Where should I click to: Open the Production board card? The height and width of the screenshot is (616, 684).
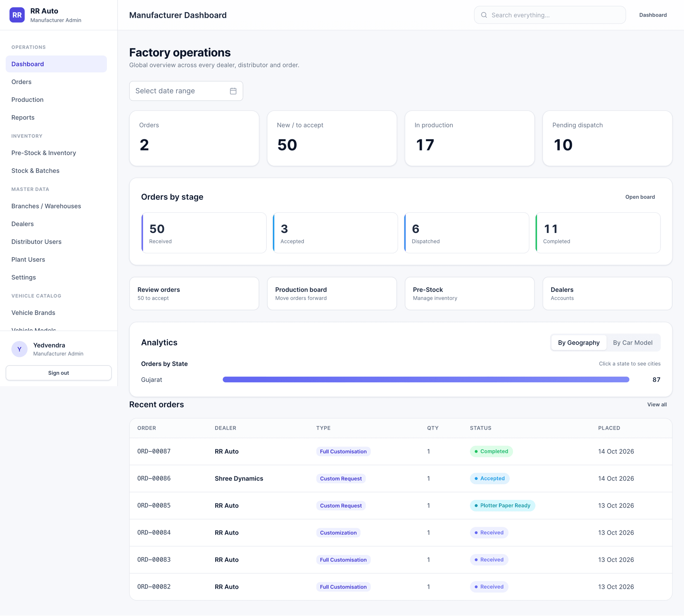coord(332,294)
